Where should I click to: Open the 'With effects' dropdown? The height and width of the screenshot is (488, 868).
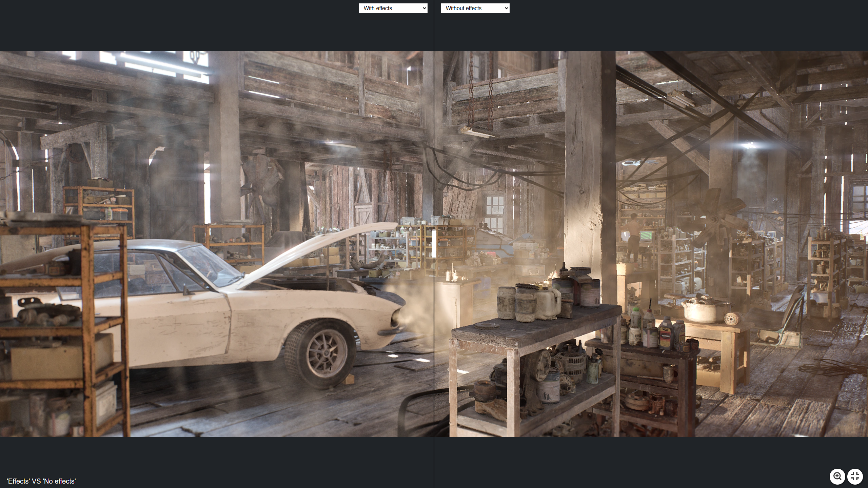point(393,8)
